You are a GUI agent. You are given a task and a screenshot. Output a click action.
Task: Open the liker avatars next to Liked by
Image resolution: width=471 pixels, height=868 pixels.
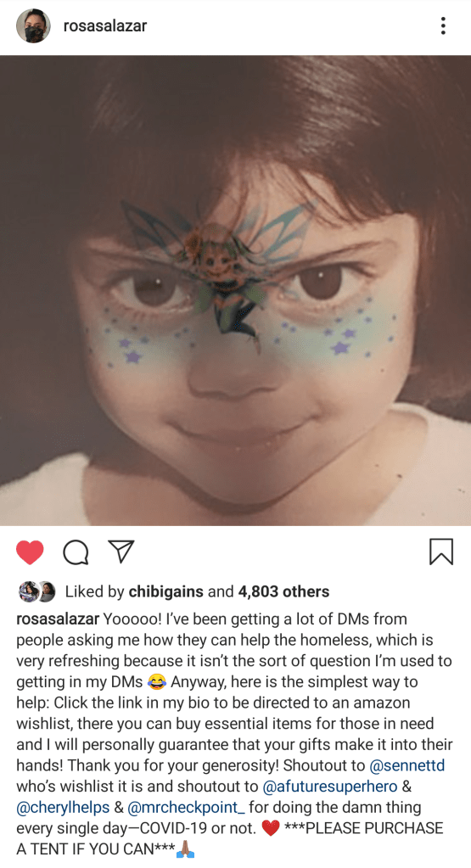37,591
